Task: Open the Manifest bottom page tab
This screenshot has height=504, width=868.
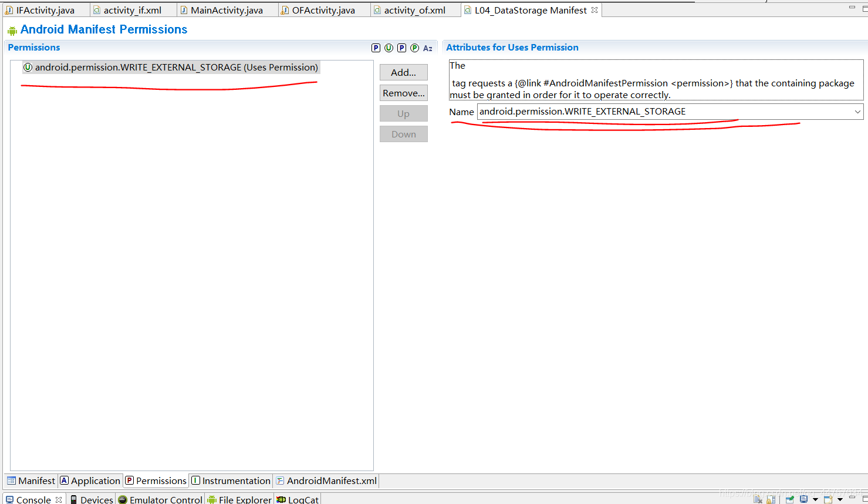Action: pos(31,481)
